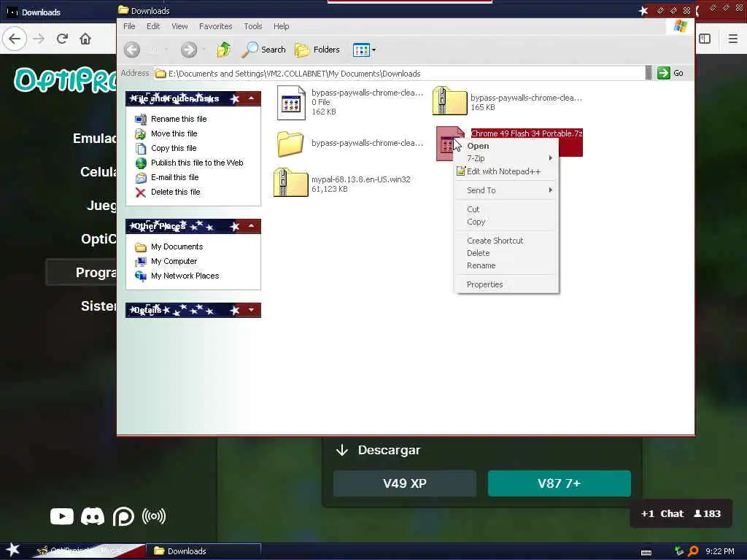The height and width of the screenshot is (560, 747).
Task: Toggle the Folders pane button
Action: click(317, 50)
